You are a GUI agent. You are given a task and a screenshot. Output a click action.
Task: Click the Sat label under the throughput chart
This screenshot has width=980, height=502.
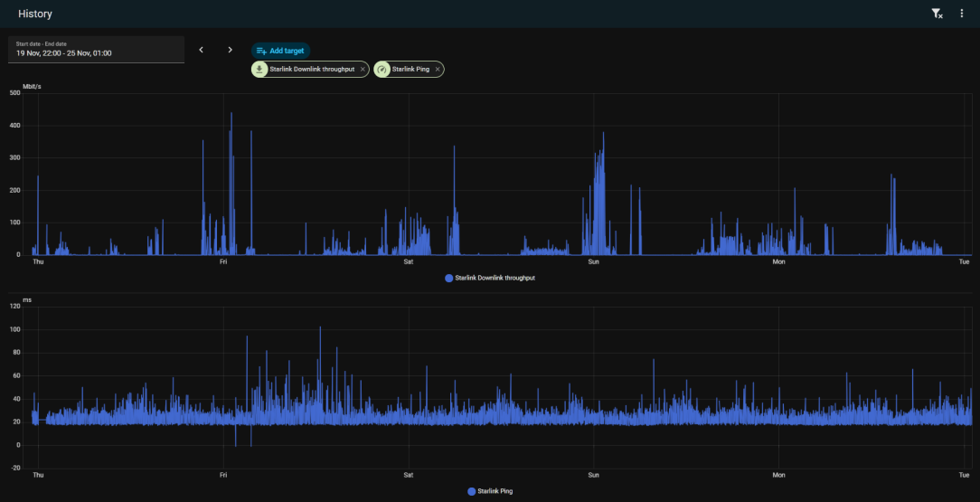(x=408, y=262)
